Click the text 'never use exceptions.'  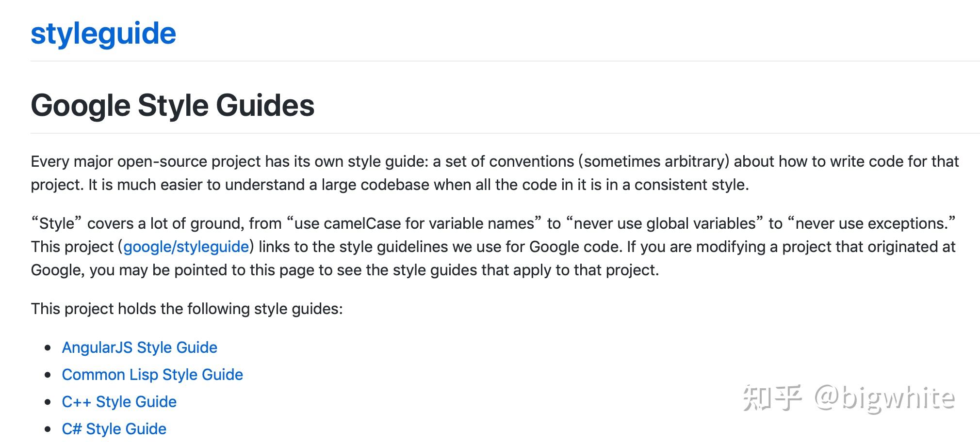[x=873, y=223]
